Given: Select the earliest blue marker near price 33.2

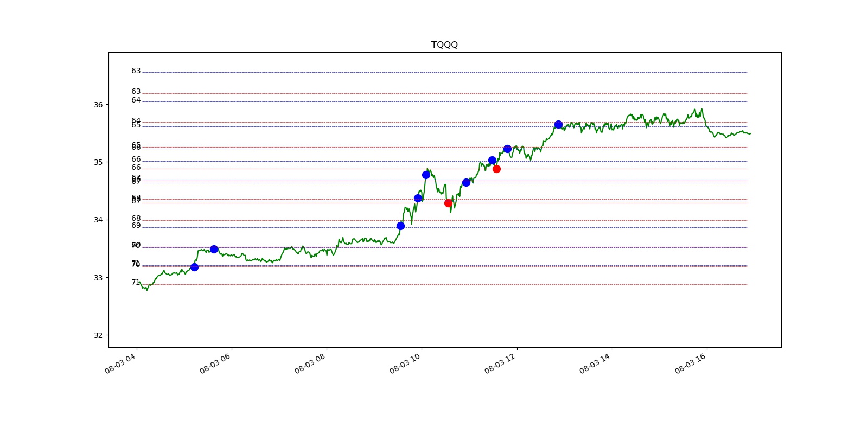Looking at the screenshot, I should 194,267.
